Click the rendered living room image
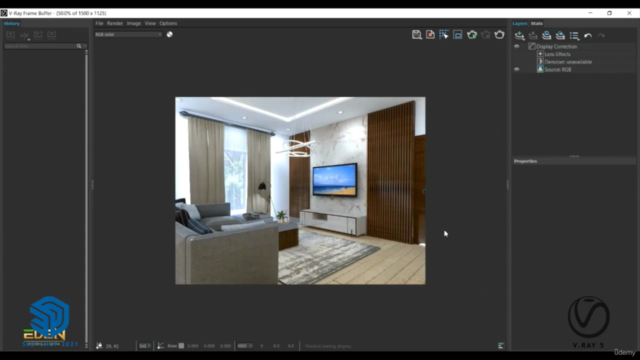Screen dimensions: 640x360 click(300, 190)
